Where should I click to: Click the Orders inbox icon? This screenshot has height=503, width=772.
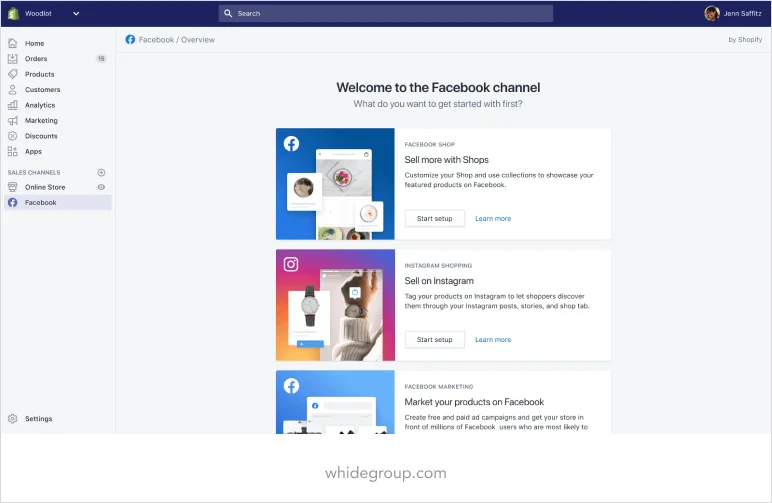tap(13, 59)
